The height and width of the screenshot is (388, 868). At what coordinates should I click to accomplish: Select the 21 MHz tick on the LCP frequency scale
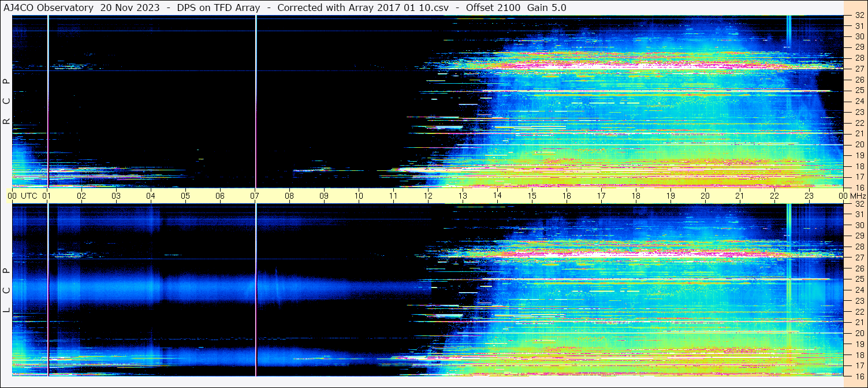pos(859,322)
